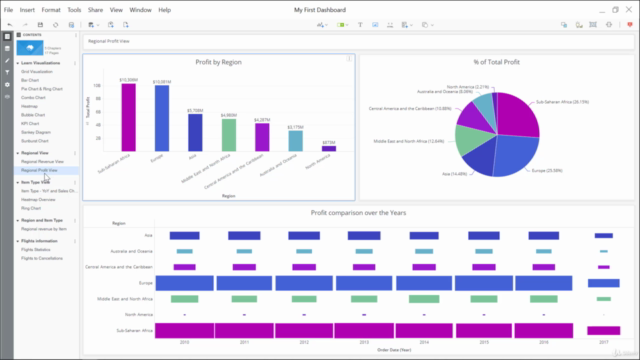The width and height of the screenshot is (640, 360).
Task: Click the panel-stack icon in the toolbar
Action: point(404,25)
